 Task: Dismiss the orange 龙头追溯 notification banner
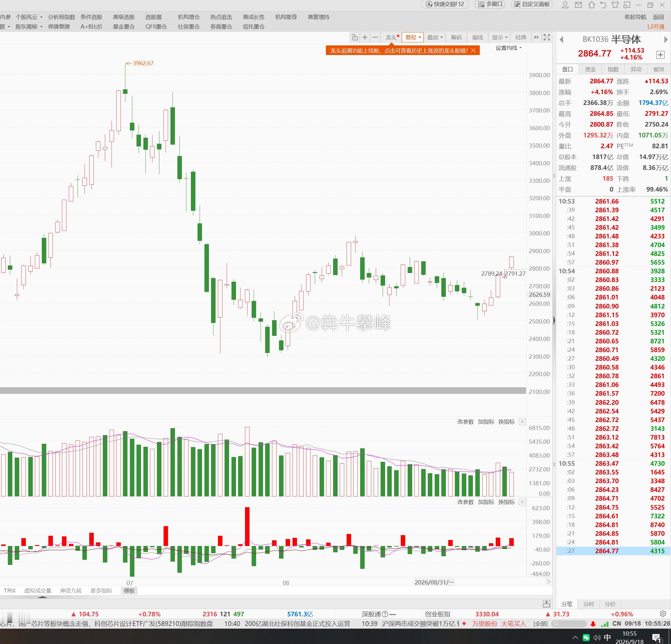(x=473, y=51)
